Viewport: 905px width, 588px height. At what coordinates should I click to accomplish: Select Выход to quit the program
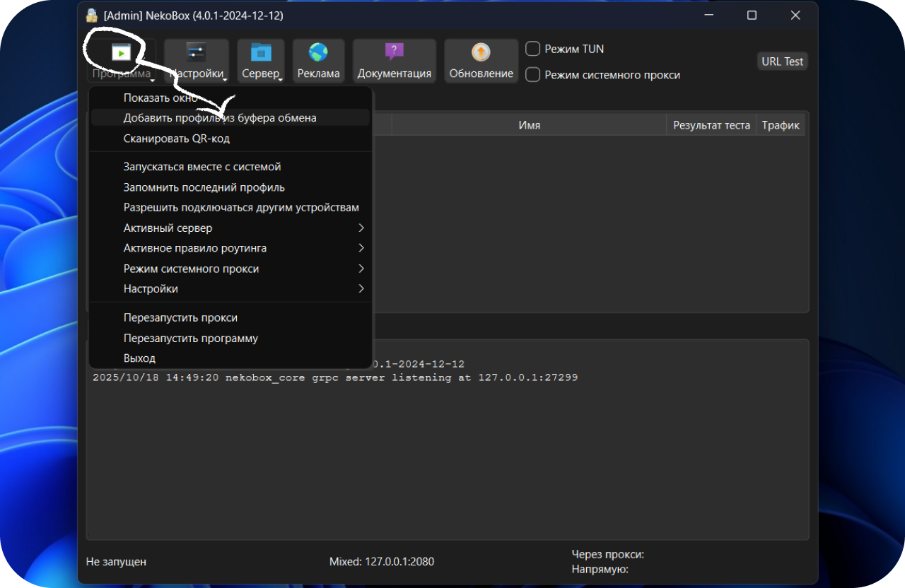coord(139,358)
